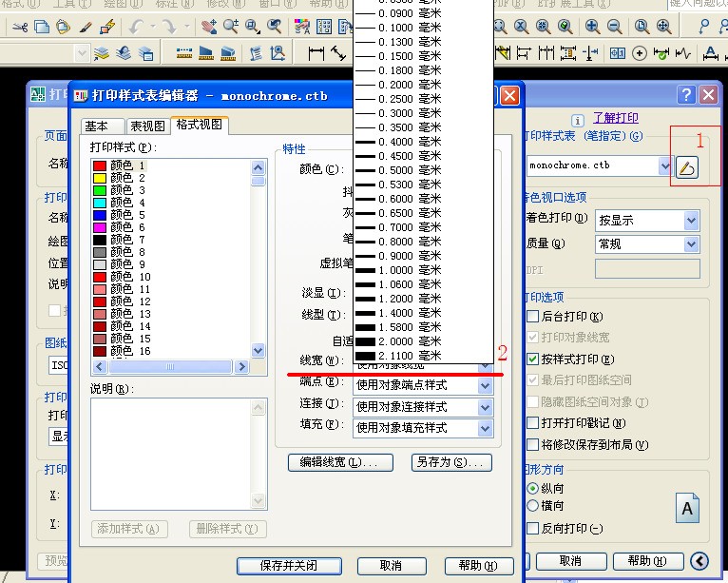Click the Redo arrow icon
Viewport: 728px width, 583px height.
click(x=169, y=27)
